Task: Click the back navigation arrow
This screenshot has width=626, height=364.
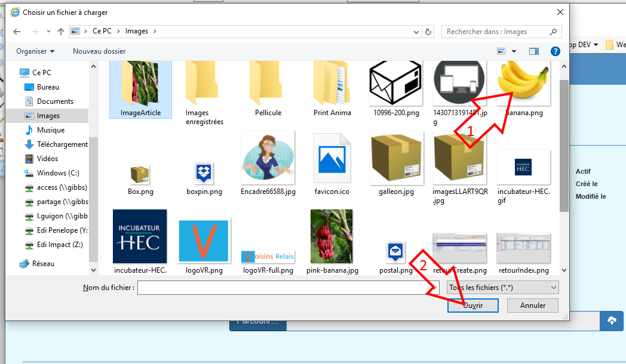Action: click(17, 32)
